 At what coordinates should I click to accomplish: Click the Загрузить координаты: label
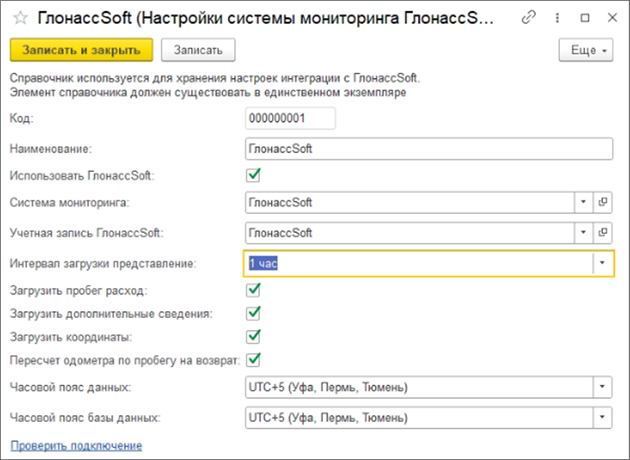point(71,337)
